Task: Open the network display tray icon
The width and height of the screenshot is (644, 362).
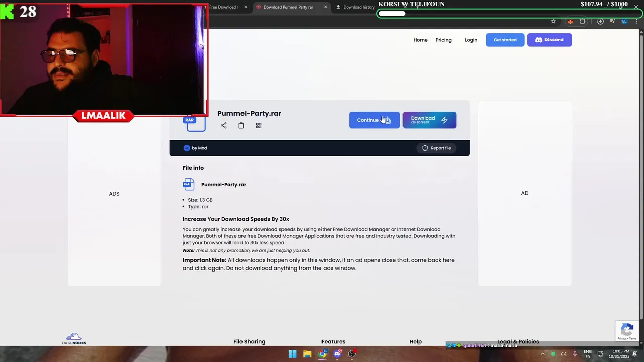Action: tap(600, 354)
